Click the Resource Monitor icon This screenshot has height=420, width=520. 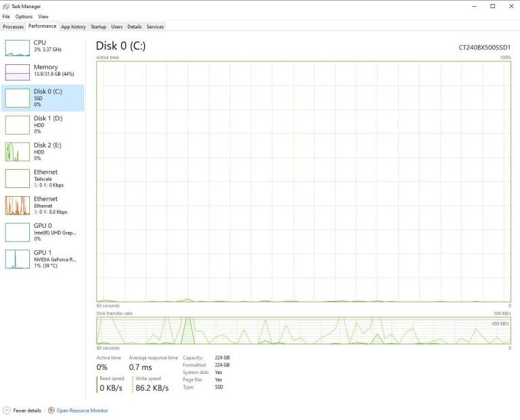point(51,411)
